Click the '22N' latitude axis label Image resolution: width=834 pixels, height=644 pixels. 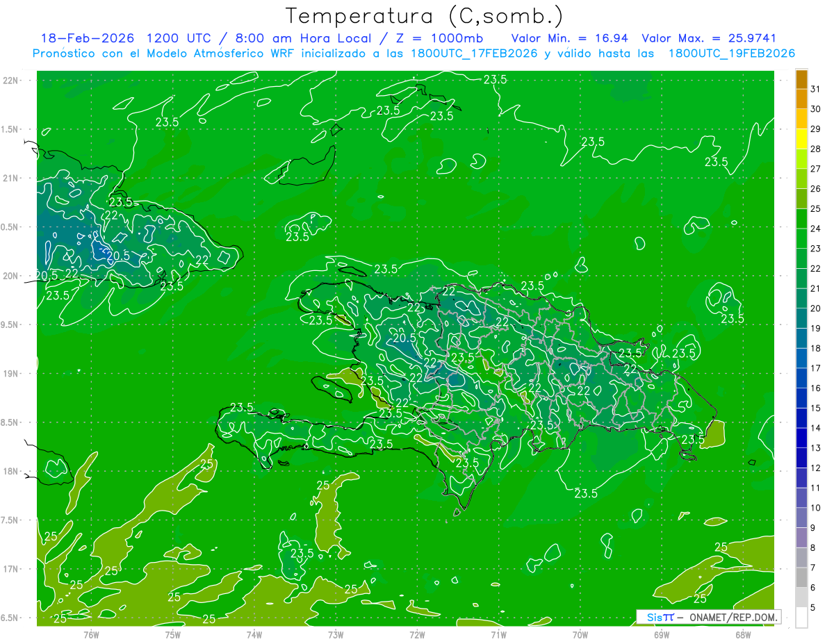point(12,81)
